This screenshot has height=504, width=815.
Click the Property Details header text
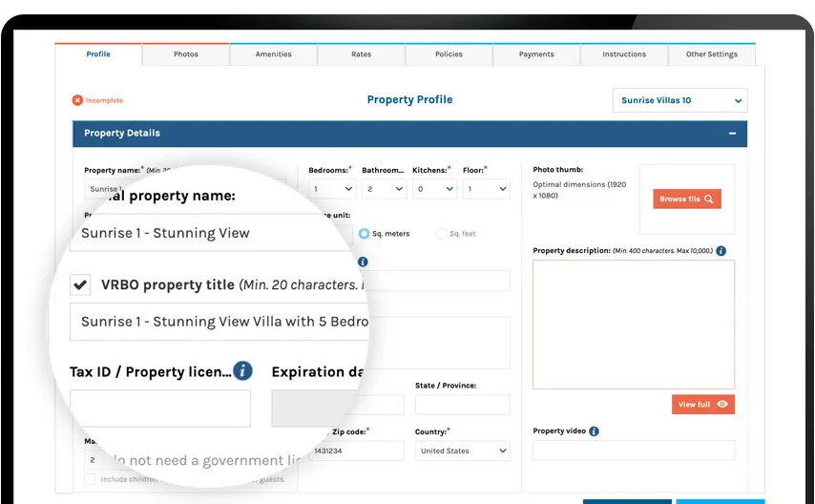(122, 133)
